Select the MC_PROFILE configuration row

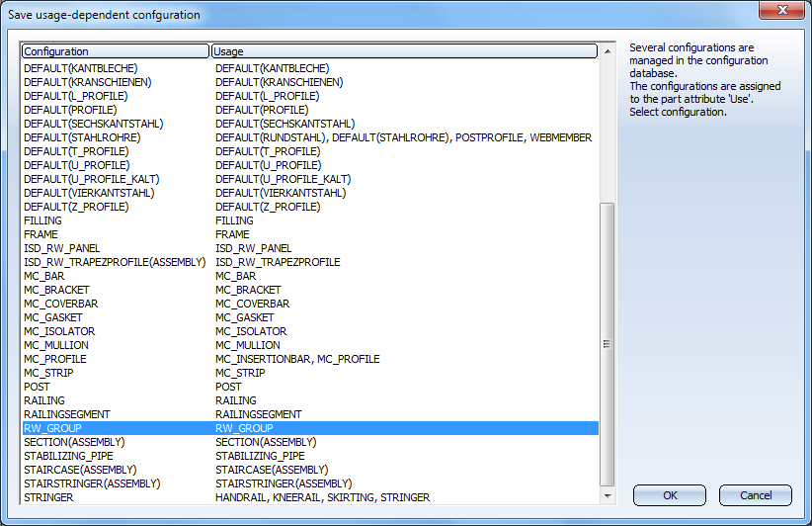click(x=310, y=359)
